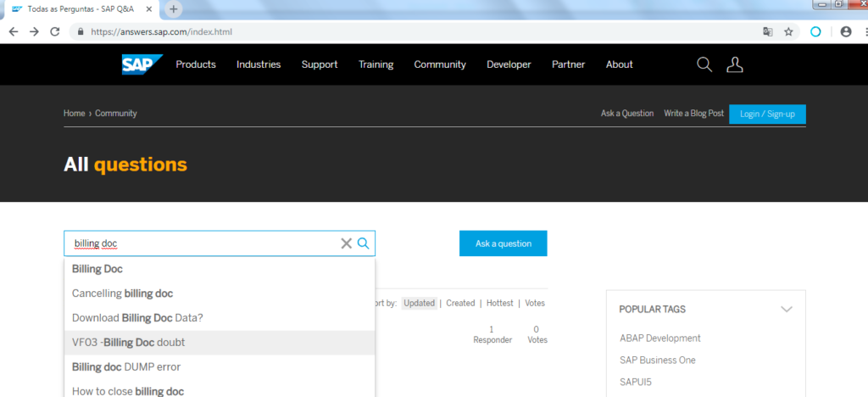This screenshot has height=397, width=868.
Task: Open the ABAP Development tag
Action: tap(659, 338)
